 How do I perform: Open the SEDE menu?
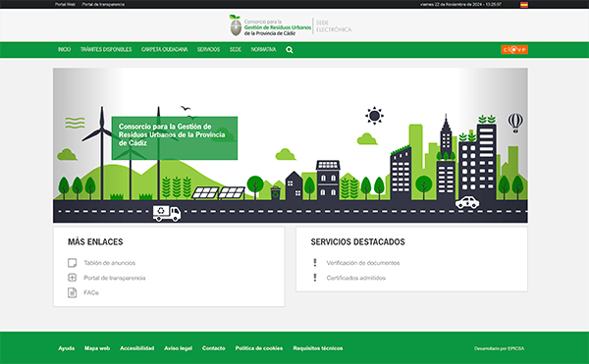point(236,49)
